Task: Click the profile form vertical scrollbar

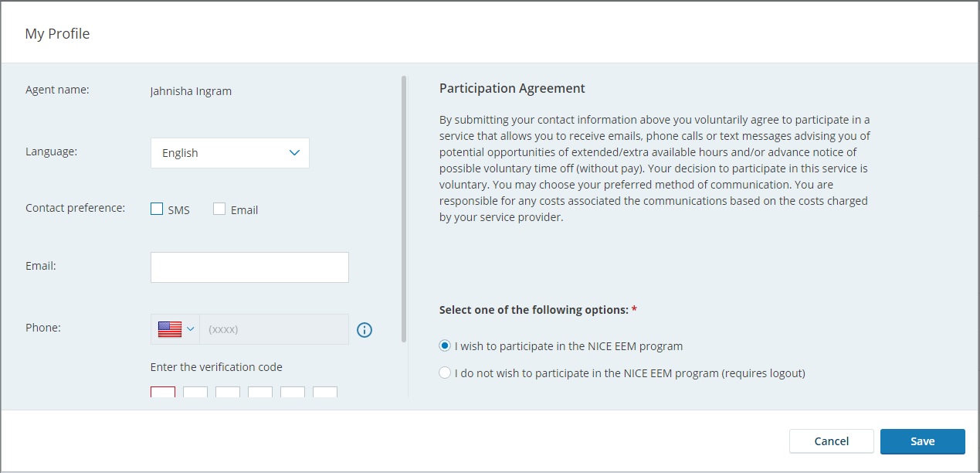Action: 403,209
